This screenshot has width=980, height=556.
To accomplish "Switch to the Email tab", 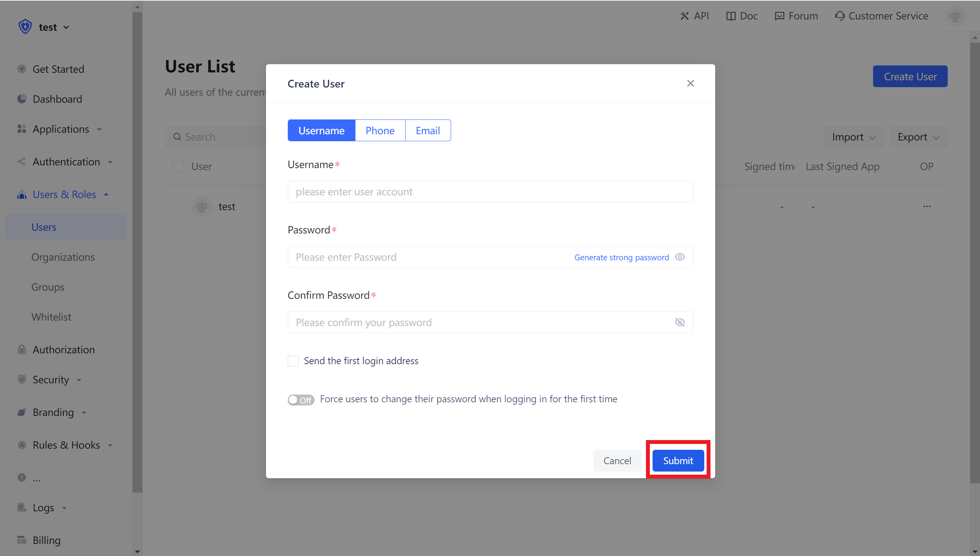I will pos(427,130).
